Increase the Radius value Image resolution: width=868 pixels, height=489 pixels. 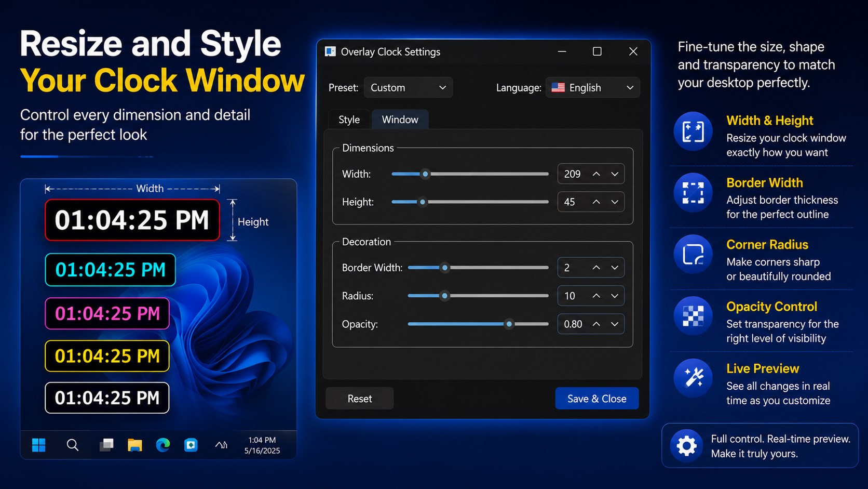pos(596,296)
